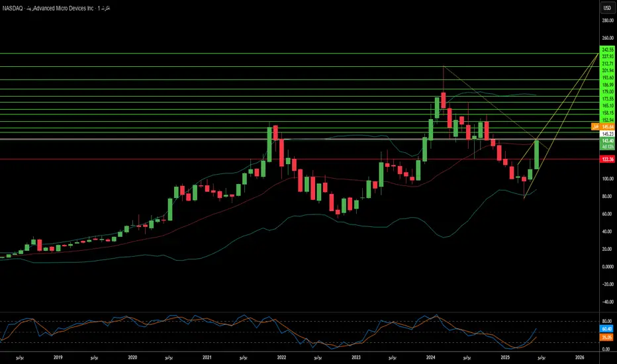Select the 227.93 price level label
The width and height of the screenshot is (617, 364).
pyautogui.click(x=608, y=57)
